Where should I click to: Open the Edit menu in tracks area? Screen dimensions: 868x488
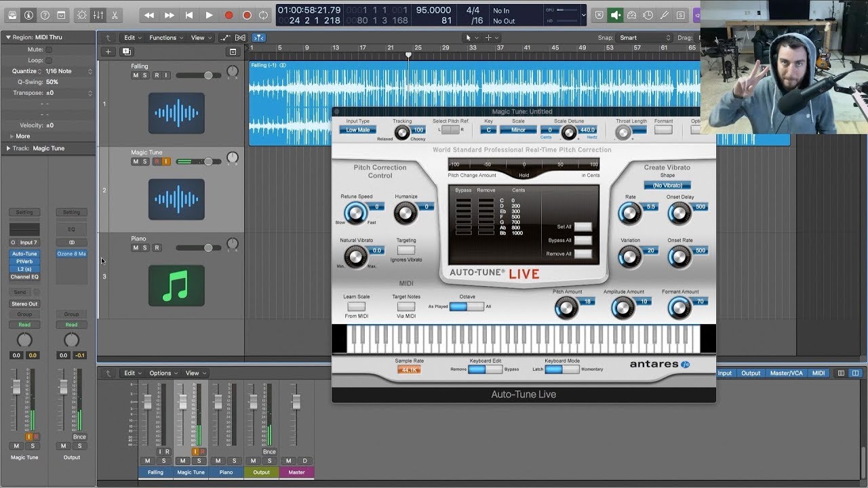click(x=132, y=38)
